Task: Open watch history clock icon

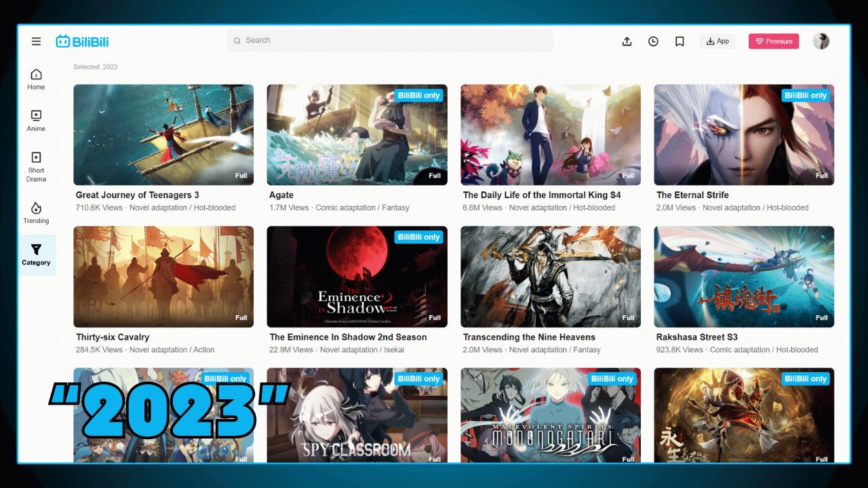Action: click(653, 41)
